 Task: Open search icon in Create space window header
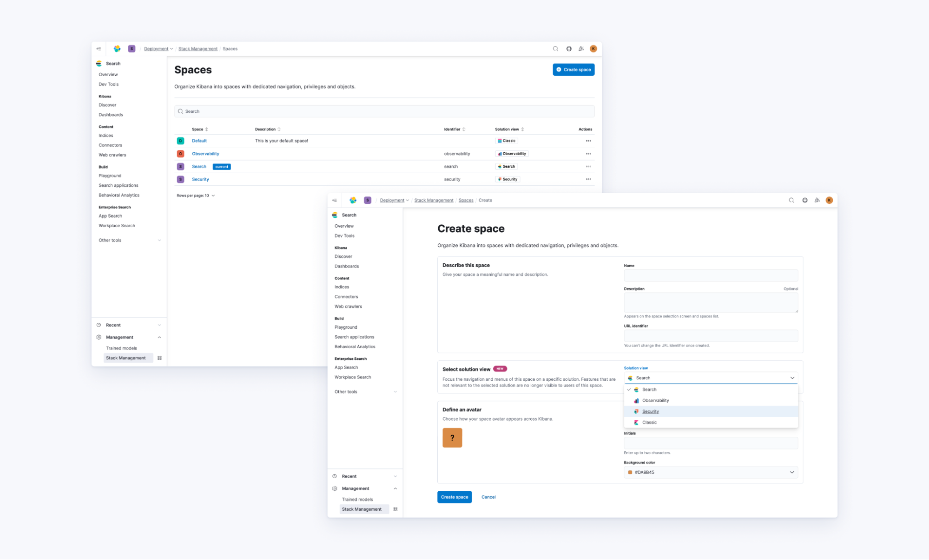(791, 200)
